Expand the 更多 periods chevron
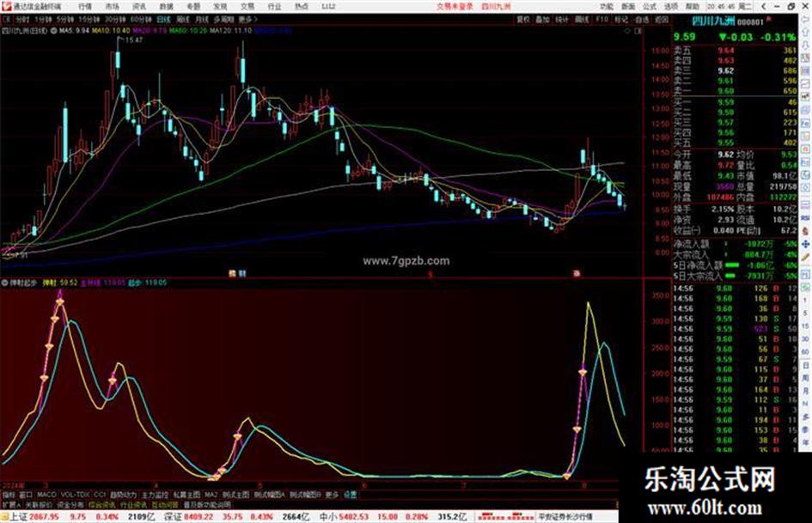Screen dimensions: 812x523 (x=248, y=19)
